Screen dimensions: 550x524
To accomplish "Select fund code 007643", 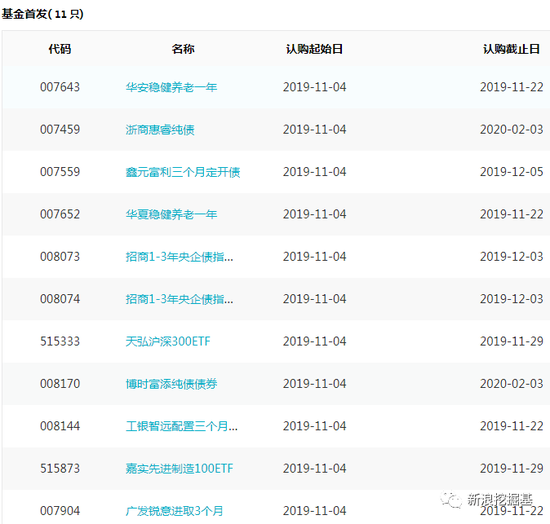I will tap(60, 87).
